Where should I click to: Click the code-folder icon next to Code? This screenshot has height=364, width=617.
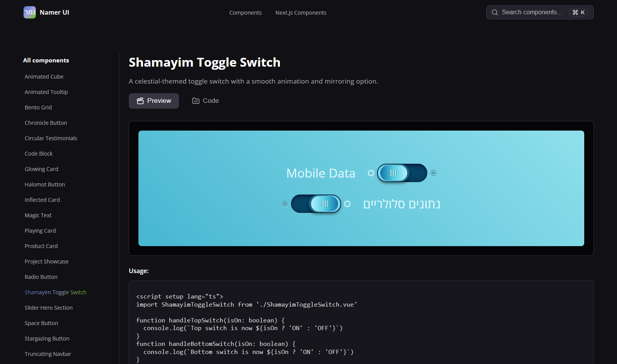[x=196, y=101]
